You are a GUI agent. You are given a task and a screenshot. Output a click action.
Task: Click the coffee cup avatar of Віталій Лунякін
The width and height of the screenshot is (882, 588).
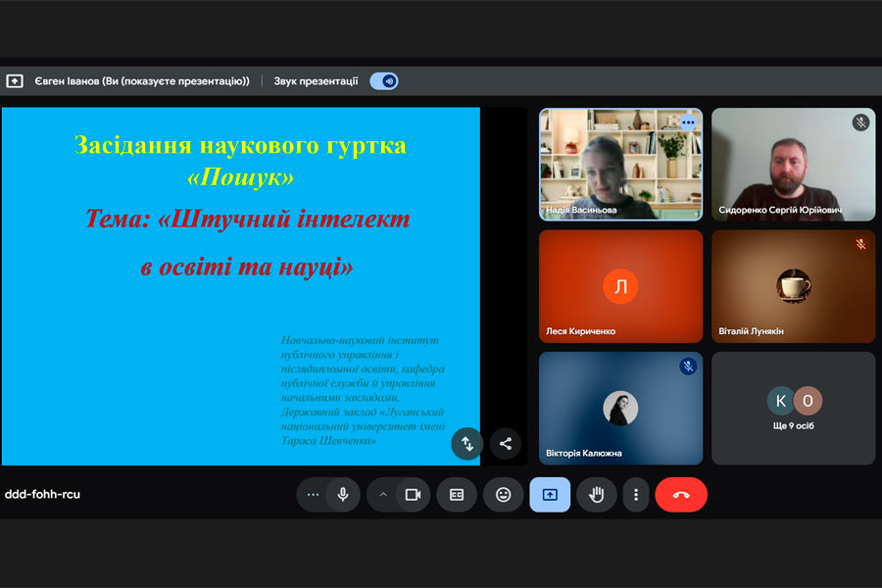[794, 286]
